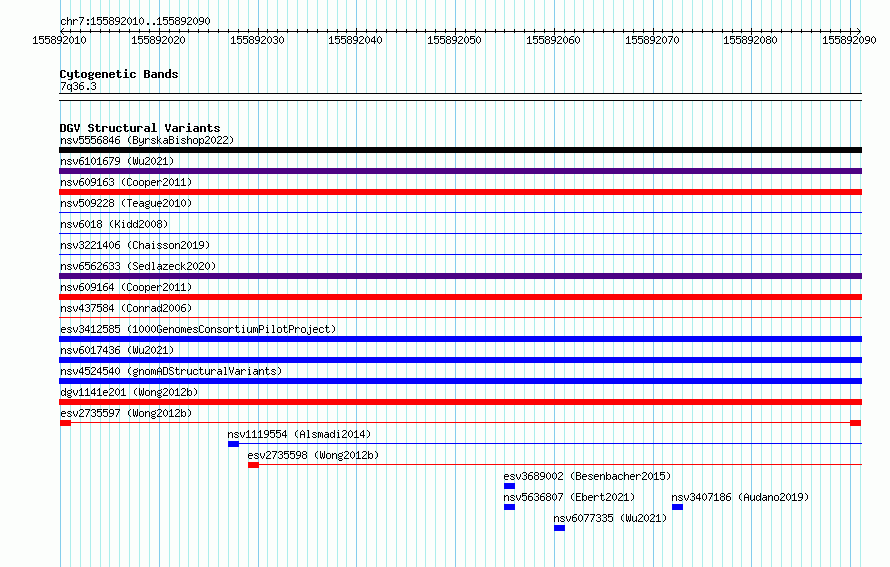Open nsv5636807 (Ebert2021) label

pos(569,497)
